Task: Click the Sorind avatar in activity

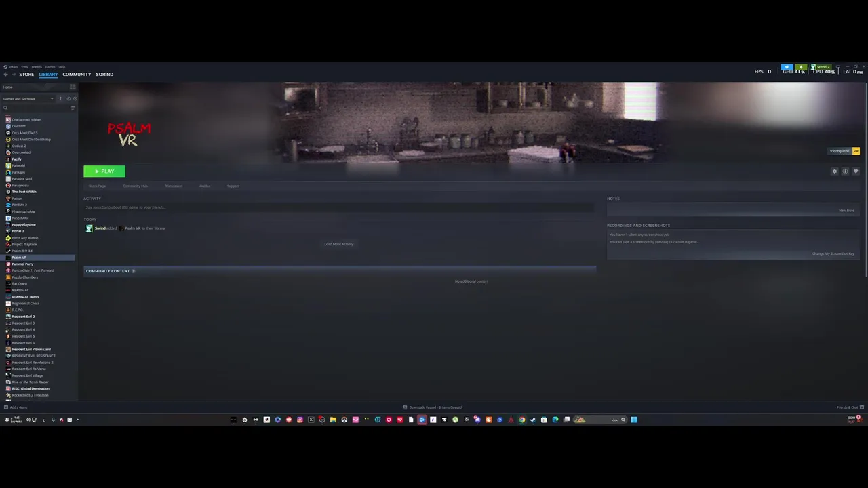Action: [x=89, y=228]
